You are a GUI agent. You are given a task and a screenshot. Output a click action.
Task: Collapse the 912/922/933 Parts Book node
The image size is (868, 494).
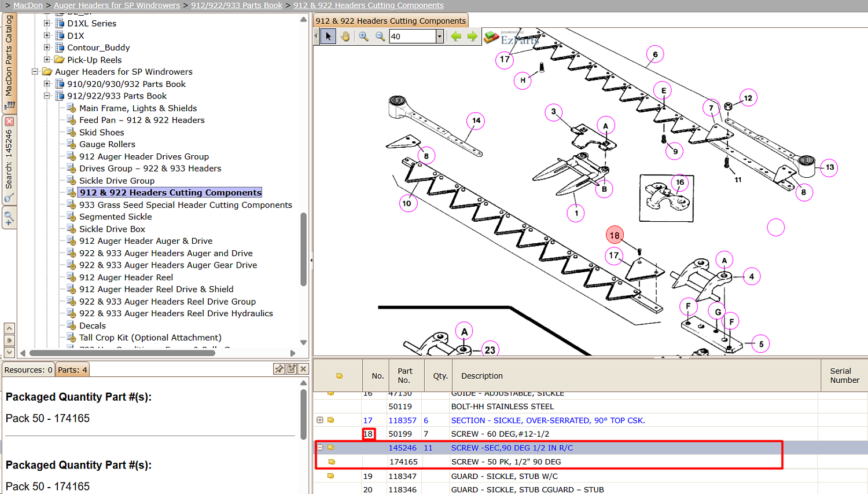[47, 96]
